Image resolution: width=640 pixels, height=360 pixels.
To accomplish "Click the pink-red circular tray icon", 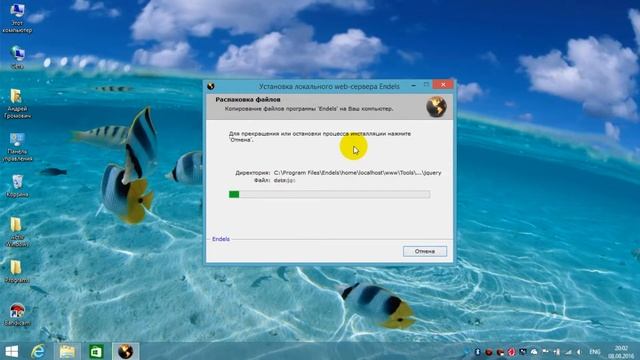I will coord(511,352).
